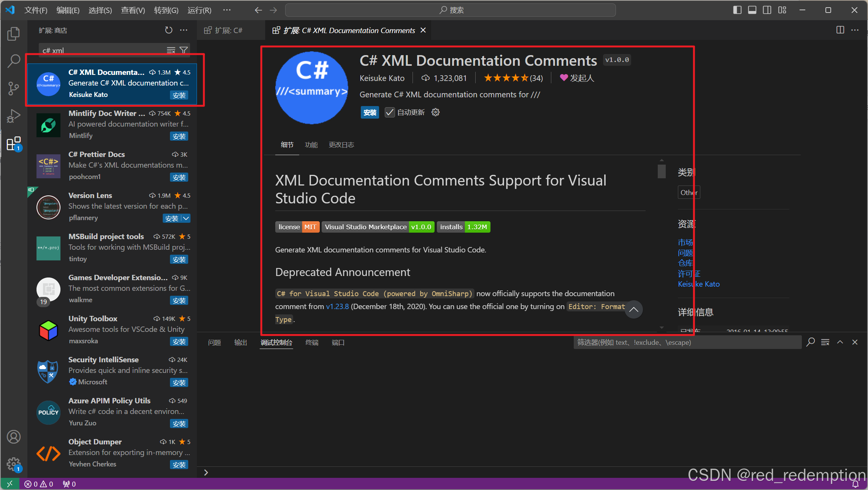Open notifications bell in status bar
The width and height of the screenshot is (868, 490).
pyautogui.click(x=855, y=484)
